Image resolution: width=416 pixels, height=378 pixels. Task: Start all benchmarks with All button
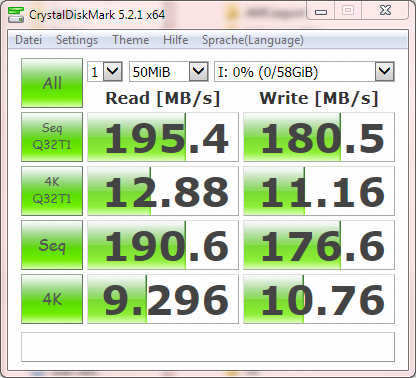[52, 83]
